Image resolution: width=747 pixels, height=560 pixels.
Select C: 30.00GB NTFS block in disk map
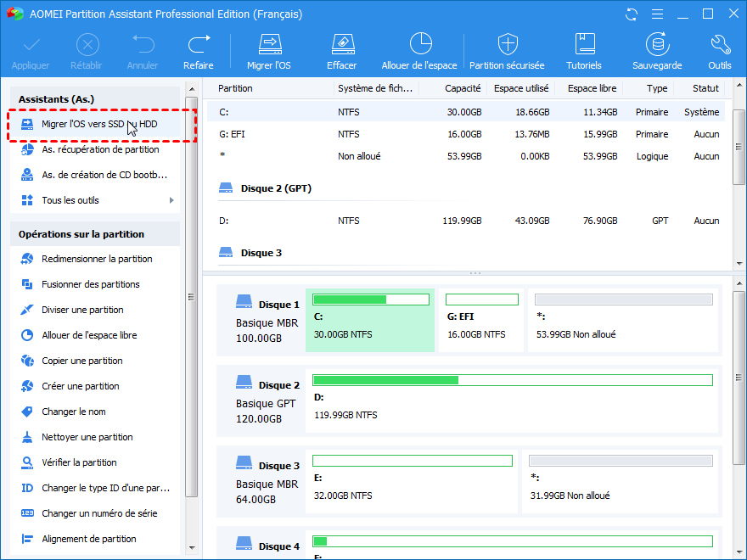click(x=370, y=320)
